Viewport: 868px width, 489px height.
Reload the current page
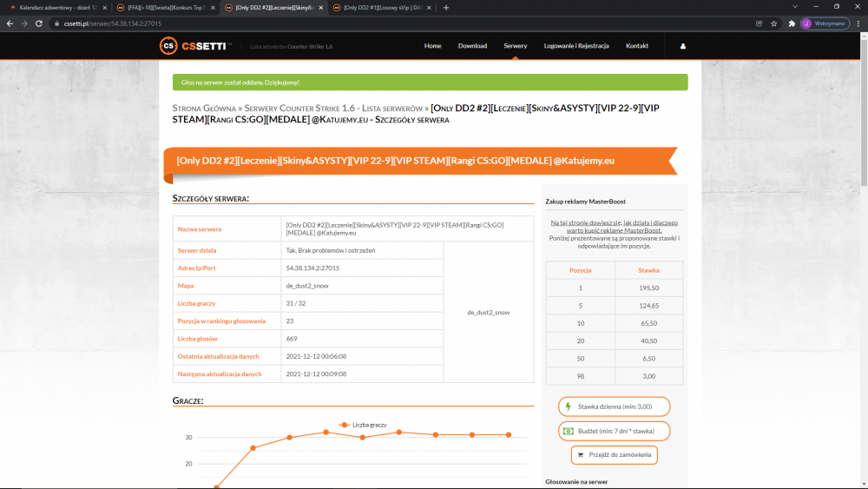(x=39, y=23)
